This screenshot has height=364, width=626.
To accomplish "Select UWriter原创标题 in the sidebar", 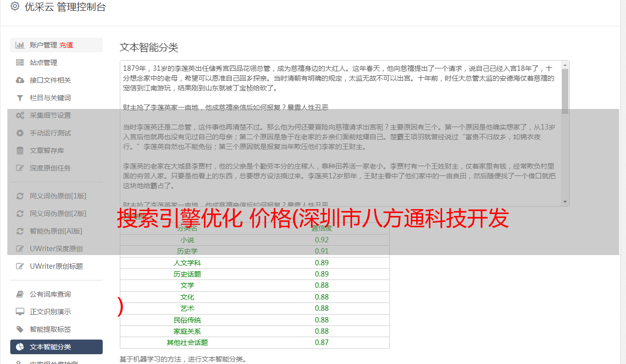I will pos(56,266).
